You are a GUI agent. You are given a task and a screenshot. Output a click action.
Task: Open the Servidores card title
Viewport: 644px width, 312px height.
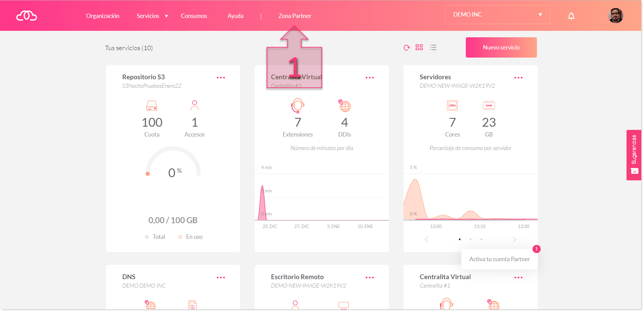point(435,77)
